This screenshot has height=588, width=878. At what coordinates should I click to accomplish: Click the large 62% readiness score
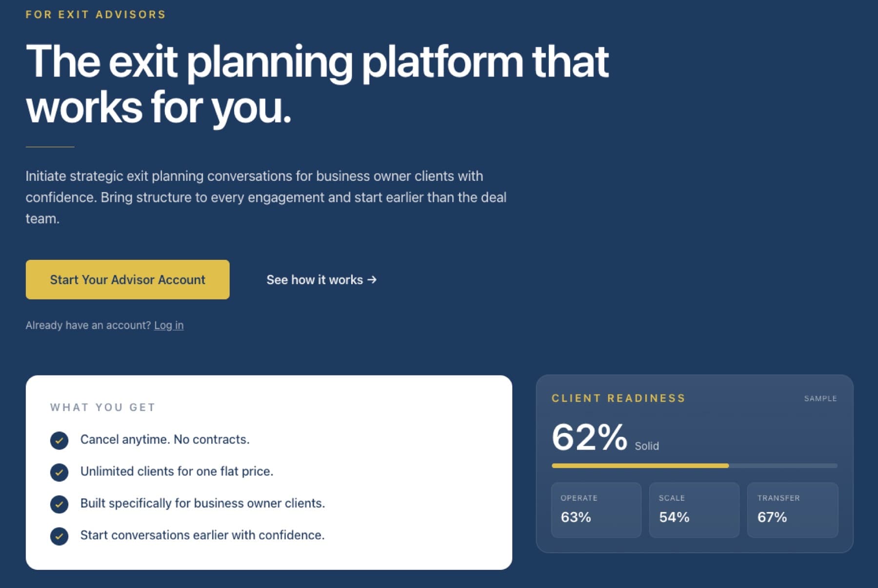click(589, 437)
